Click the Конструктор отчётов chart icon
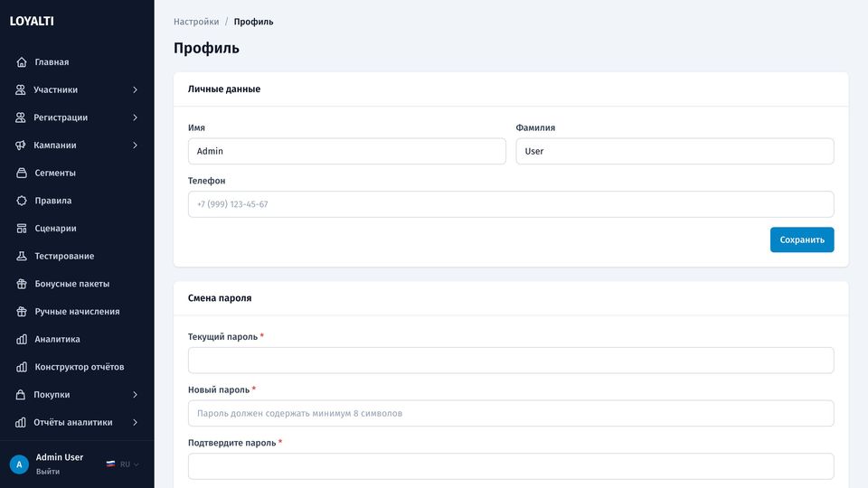This screenshot has width=868, height=488. (x=22, y=366)
